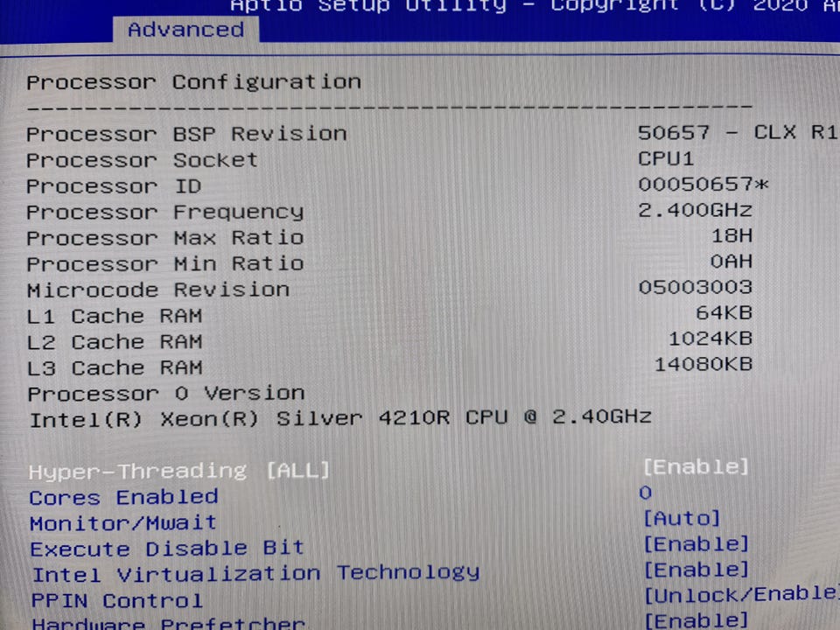Select the Monitor/Mwait setting
840x630 pixels.
(x=123, y=523)
